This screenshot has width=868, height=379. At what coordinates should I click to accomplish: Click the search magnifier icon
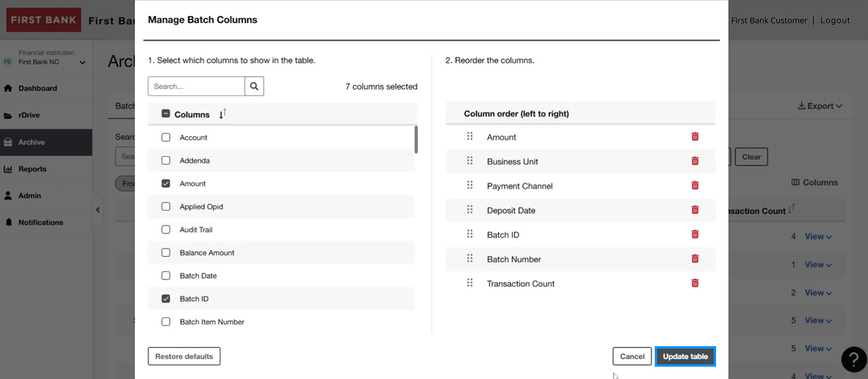(x=254, y=86)
